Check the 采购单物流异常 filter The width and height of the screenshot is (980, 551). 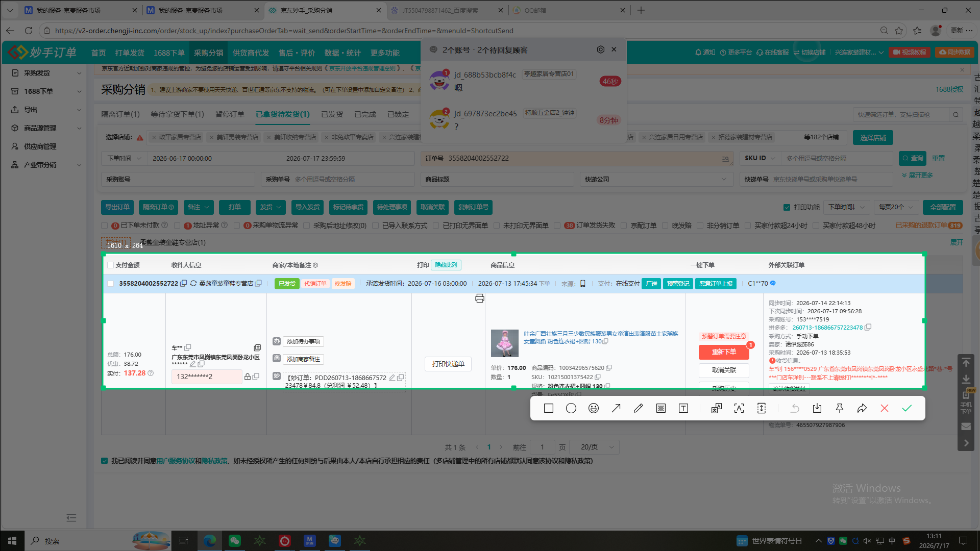coord(237,226)
